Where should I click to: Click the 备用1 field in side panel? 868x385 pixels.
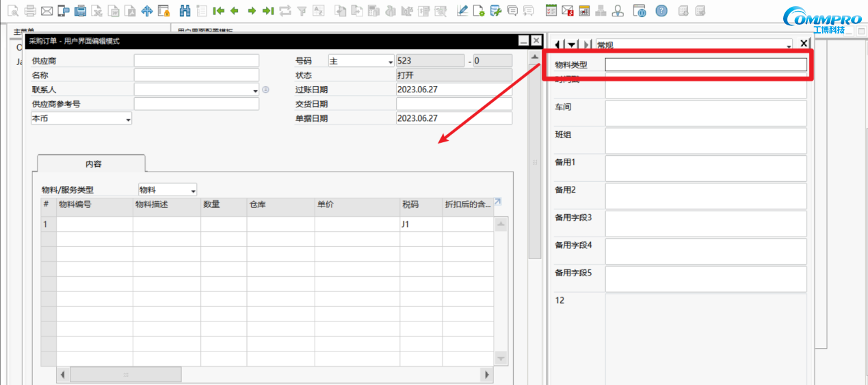(x=706, y=168)
